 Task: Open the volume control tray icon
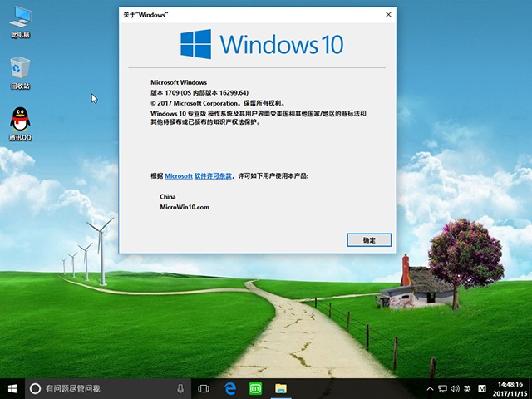point(455,388)
